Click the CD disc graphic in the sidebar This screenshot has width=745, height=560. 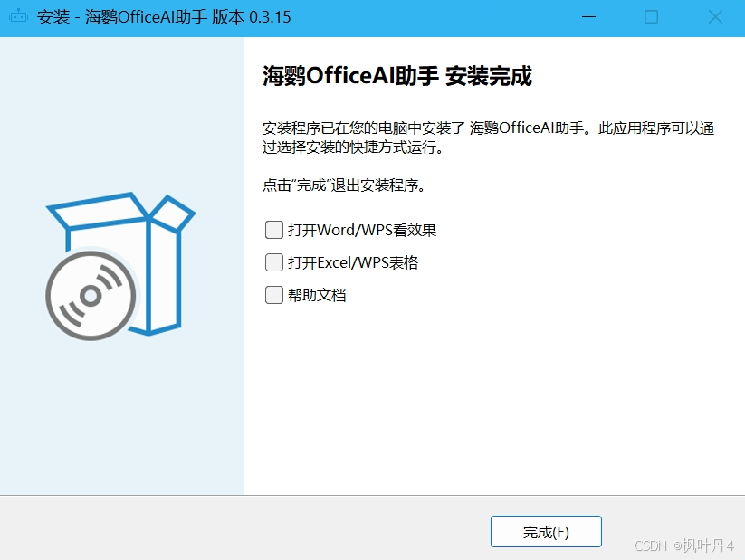tap(90, 296)
